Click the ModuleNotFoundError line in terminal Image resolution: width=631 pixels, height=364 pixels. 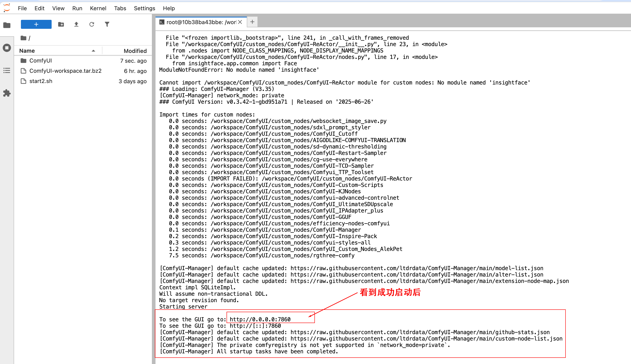[x=239, y=70]
